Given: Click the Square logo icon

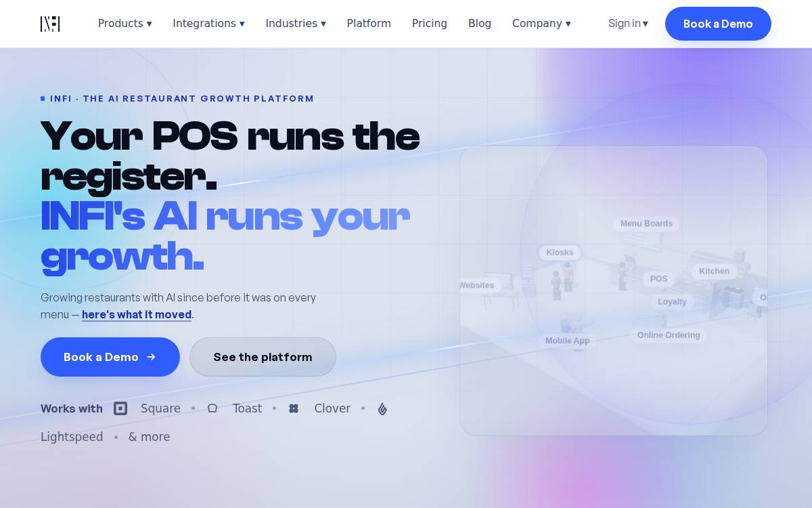Looking at the screenshot, I should pyautogui.click(x=120, y=408).
